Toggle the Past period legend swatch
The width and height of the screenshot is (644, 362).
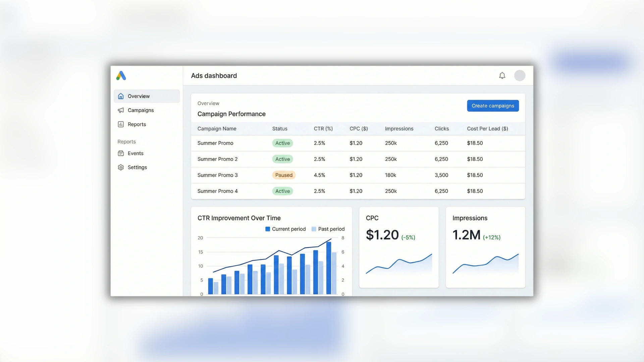[x=314, y=229]
